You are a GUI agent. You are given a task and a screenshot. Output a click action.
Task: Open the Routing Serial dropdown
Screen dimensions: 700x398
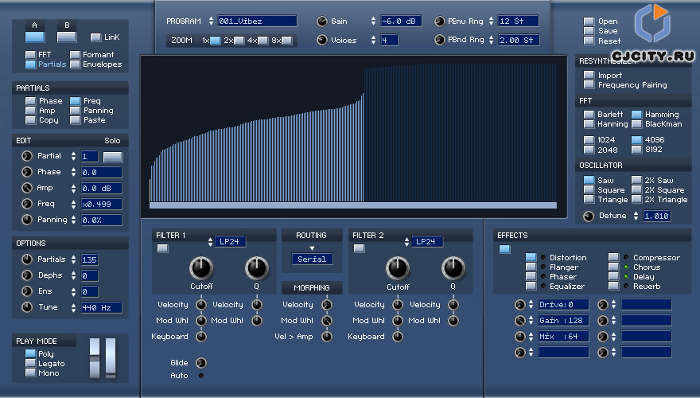[x=312, y=259]
